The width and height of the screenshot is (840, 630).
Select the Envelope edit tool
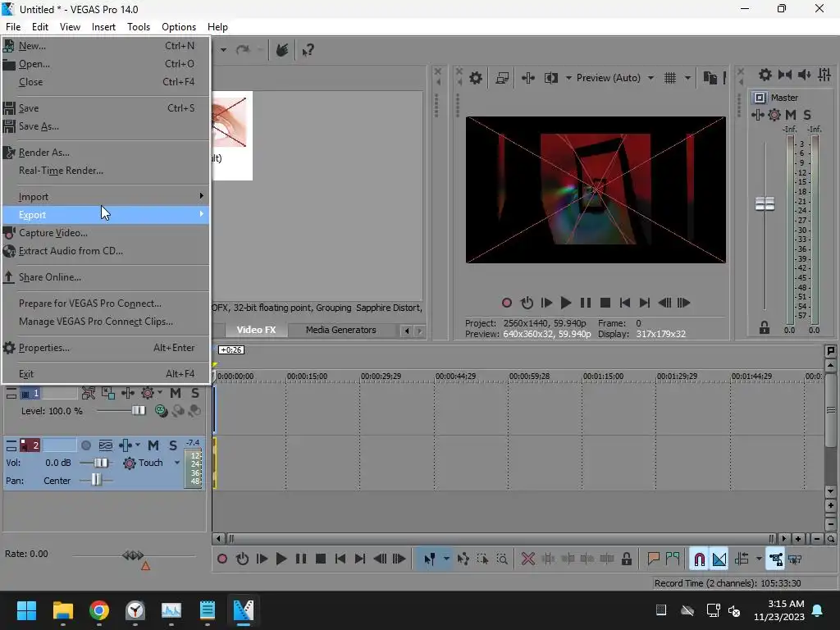coord(463,559)
